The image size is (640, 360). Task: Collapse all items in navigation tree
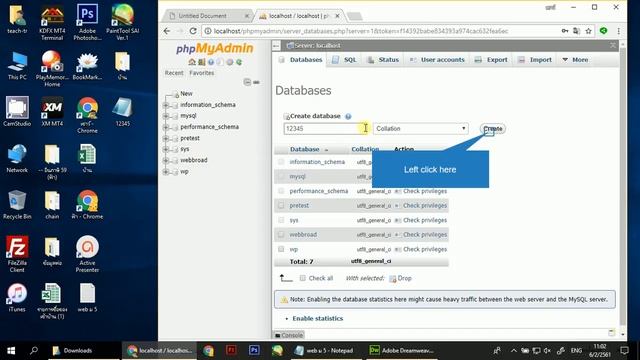247,82
